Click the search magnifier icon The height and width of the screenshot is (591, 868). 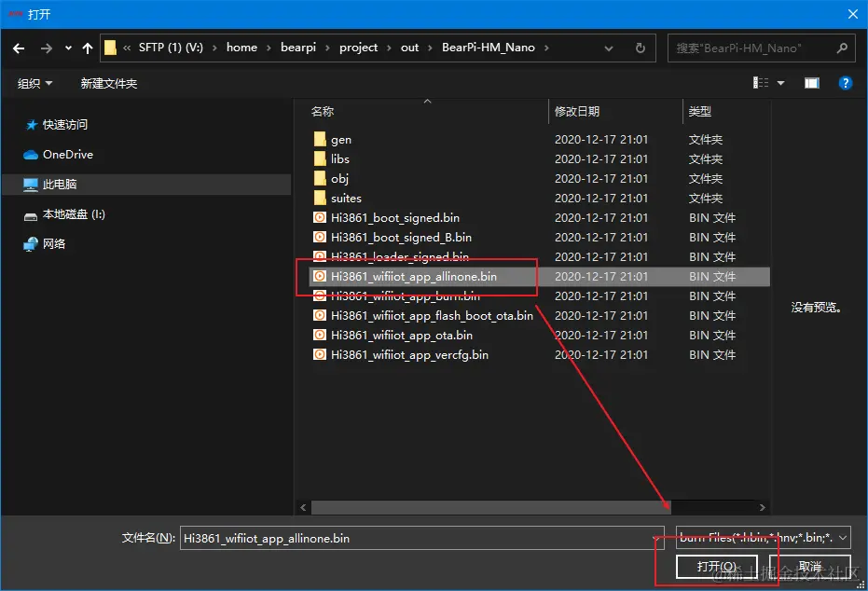(842, 48)
